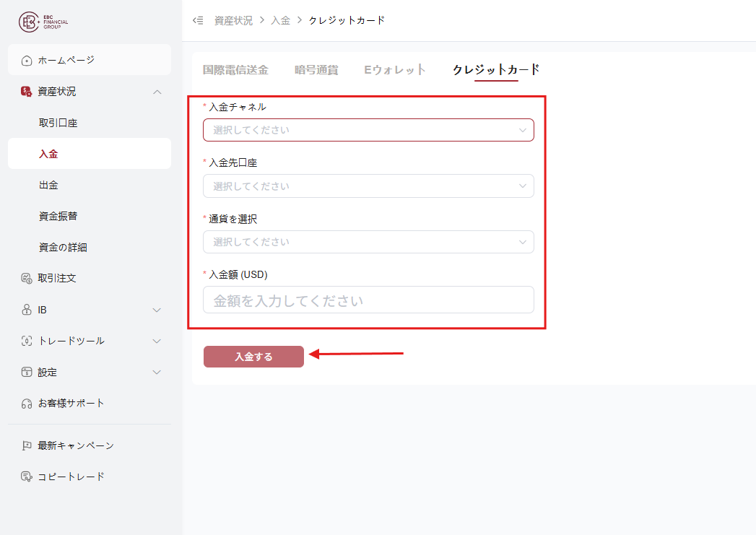Expand the 設定 submenu chevron

[157, 372]
